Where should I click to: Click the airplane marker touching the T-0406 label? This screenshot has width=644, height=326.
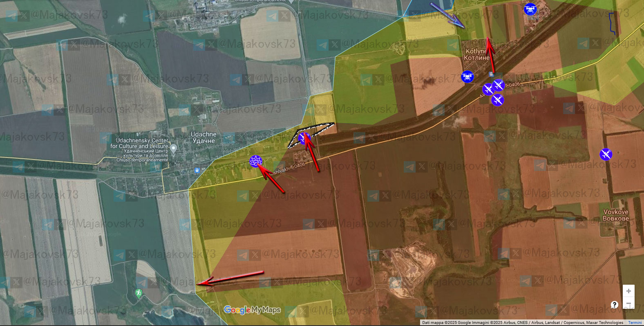499,85
